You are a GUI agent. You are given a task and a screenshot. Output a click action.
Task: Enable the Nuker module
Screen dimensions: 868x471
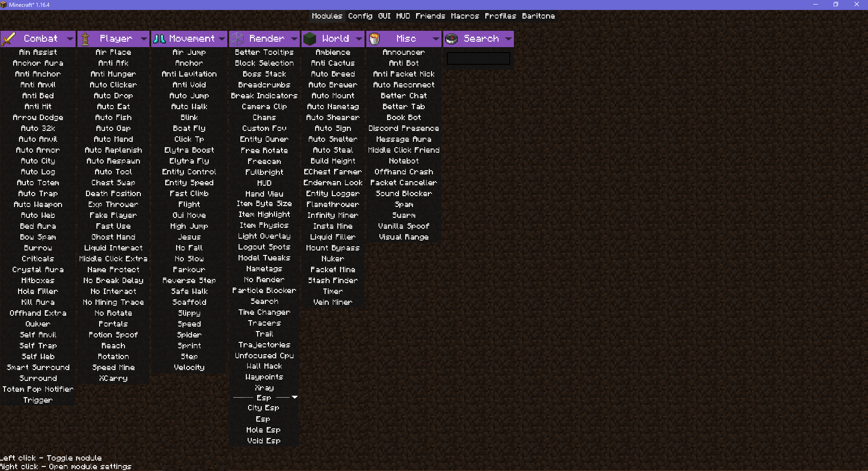pyautogui.click(x=333, y=259)
